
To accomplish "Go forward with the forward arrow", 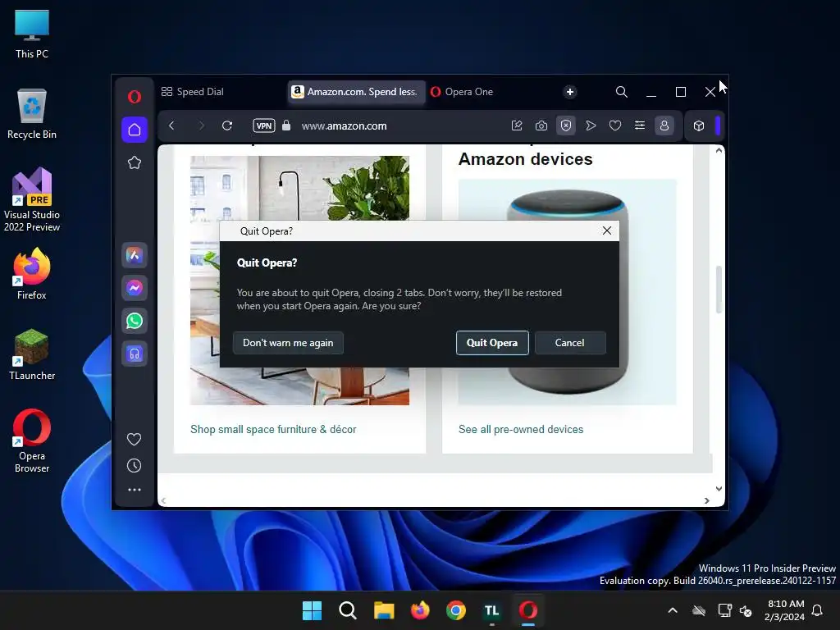I will click(x=202, y=126).
